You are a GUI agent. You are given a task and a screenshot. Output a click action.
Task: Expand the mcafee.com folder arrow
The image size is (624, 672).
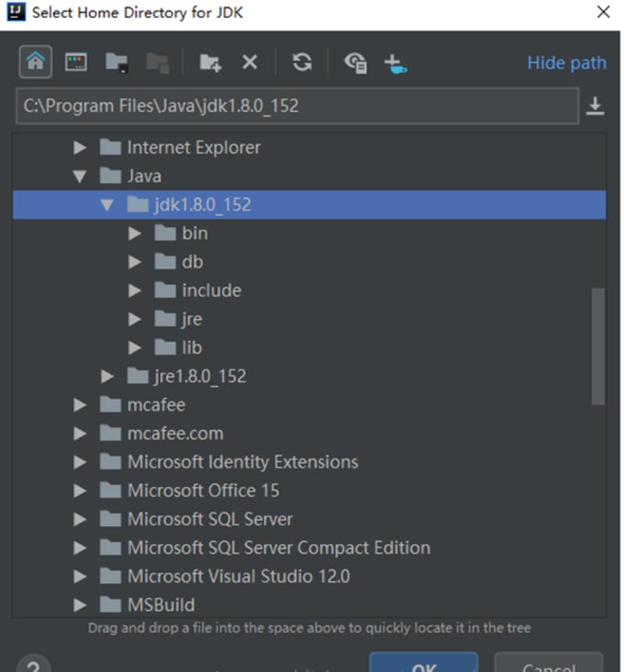80,434
